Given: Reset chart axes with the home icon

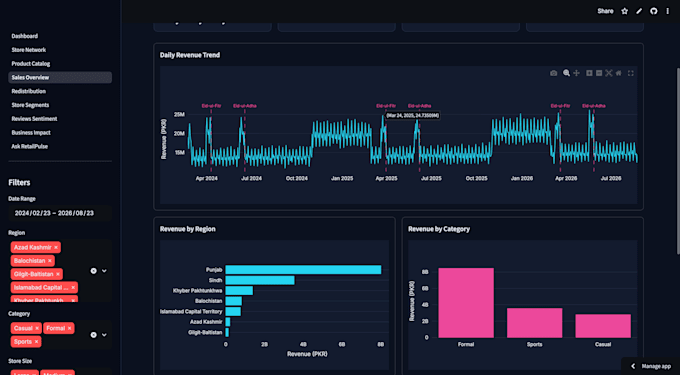Looking at the screenshot, I should point(619,73).
